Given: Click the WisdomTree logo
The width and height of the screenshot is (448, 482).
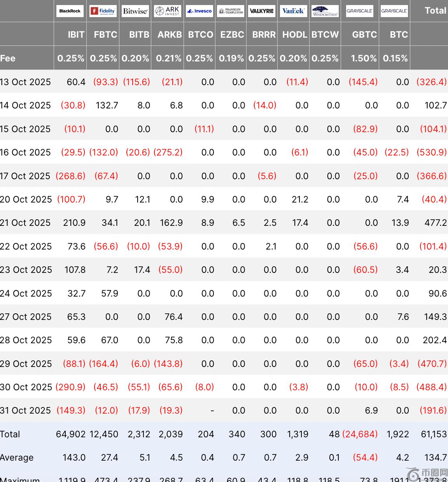Looking at the screenshot, I should tap(325, 11).
